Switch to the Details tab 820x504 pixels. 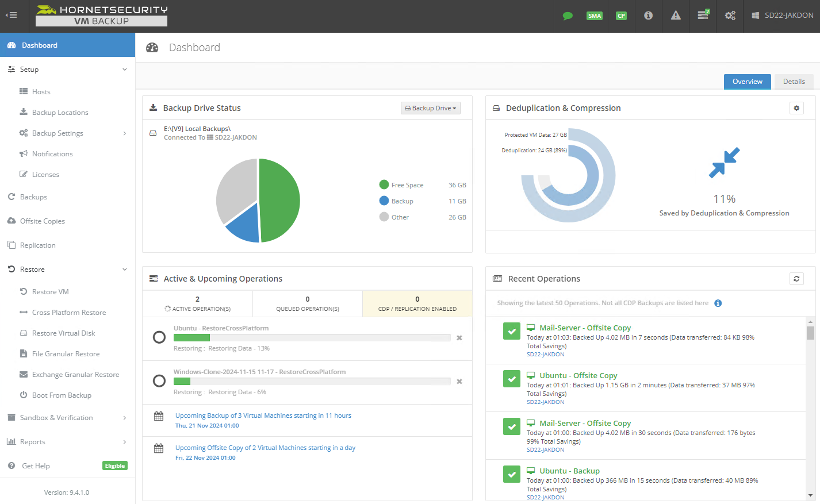tap(794, 82)
